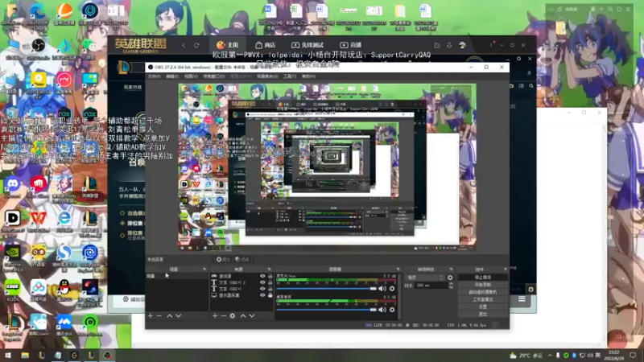Hide the 游戏源 source with its eye icon

tap(262, 276)
